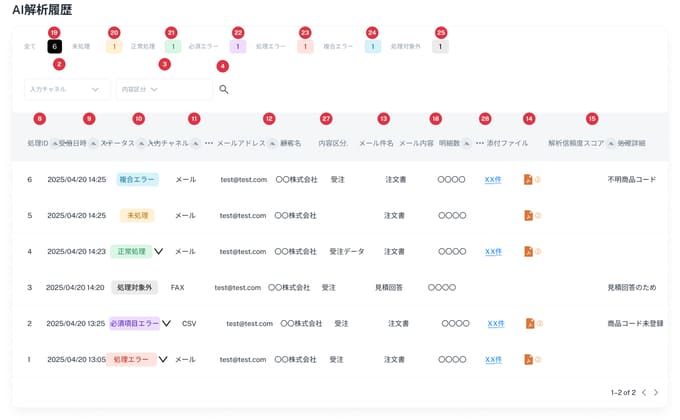
Task: Click sort icon beside 解析信頼度スコア header
Action: click(611, 144)
